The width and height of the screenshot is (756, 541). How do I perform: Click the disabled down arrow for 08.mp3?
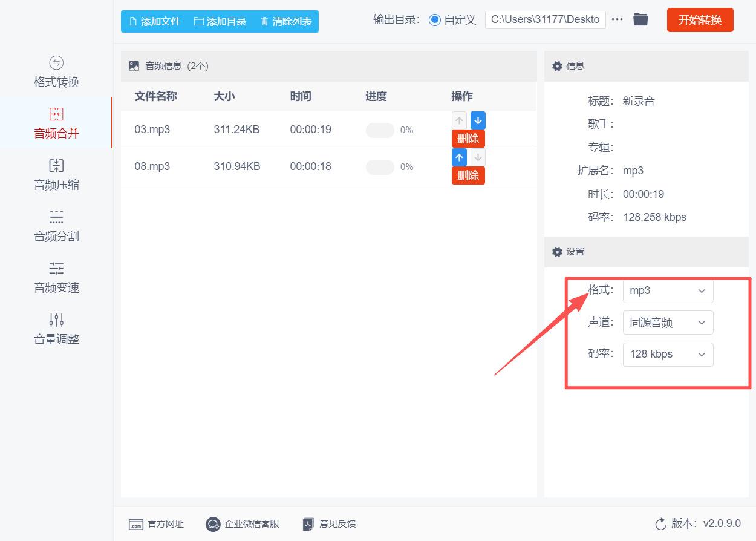point(478,157)
